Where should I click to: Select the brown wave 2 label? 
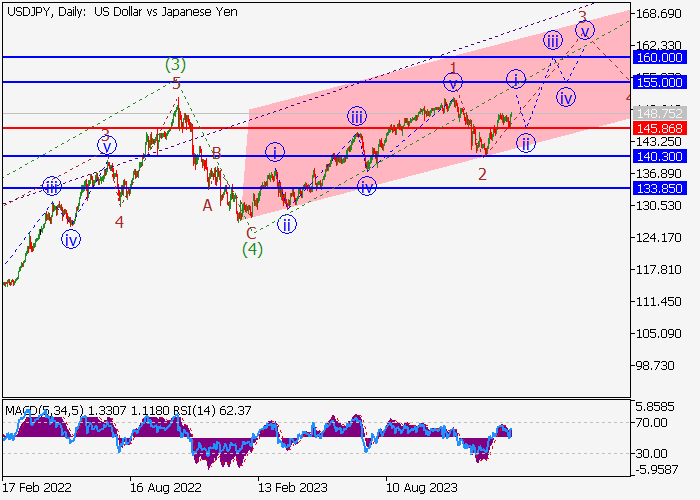pos(482,175)
